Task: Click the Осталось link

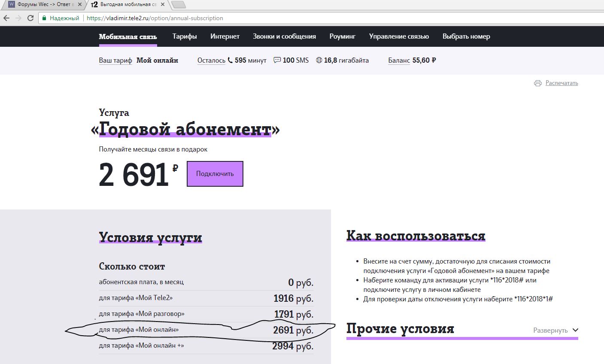Action: click(211, 61)
